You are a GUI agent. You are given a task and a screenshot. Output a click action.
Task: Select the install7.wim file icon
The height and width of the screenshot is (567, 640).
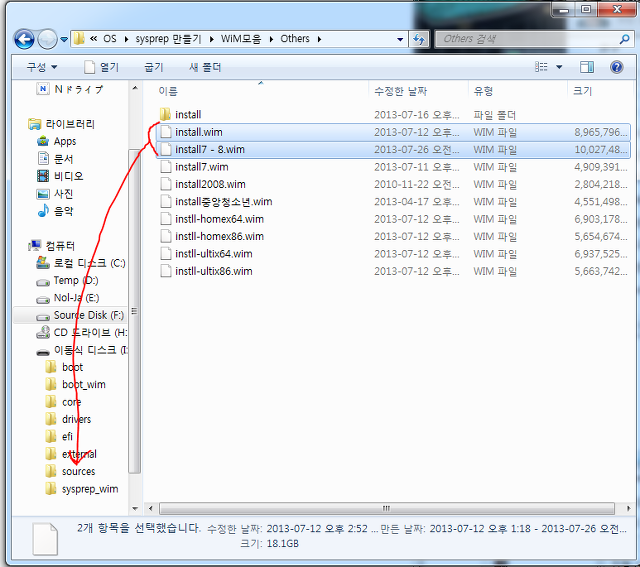[166, 167]
